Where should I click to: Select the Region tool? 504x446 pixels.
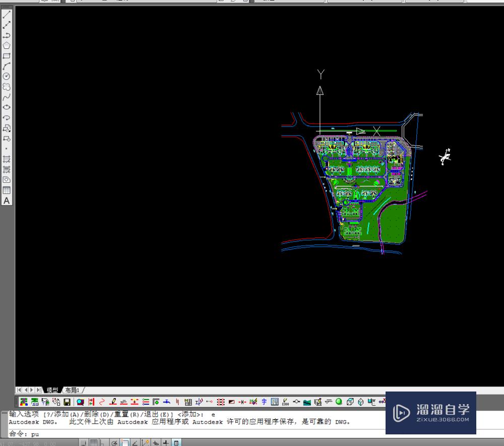pos(7,180)
